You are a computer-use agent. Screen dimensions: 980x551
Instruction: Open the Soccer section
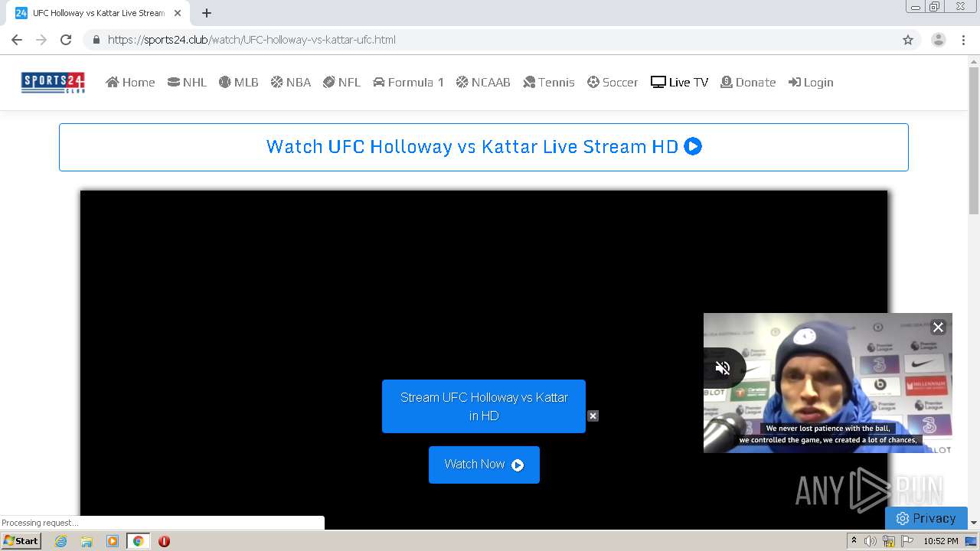[612, 82]
